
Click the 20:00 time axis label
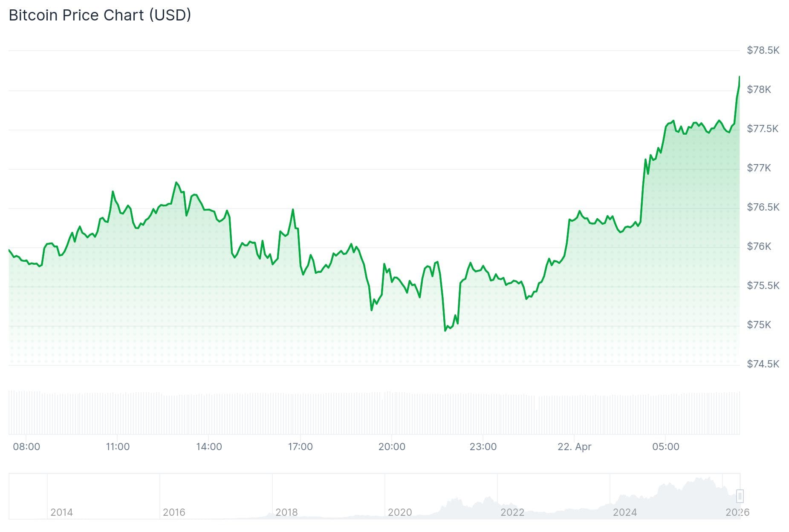pos(392,447)
